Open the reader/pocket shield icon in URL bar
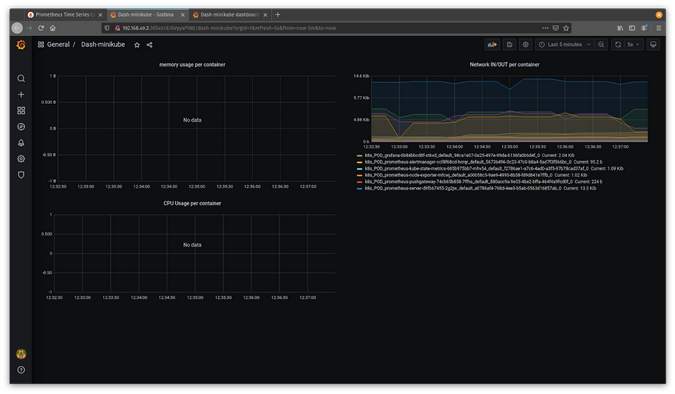The height and width of the screenshot is (394, 675). click(x=556, y=28)
